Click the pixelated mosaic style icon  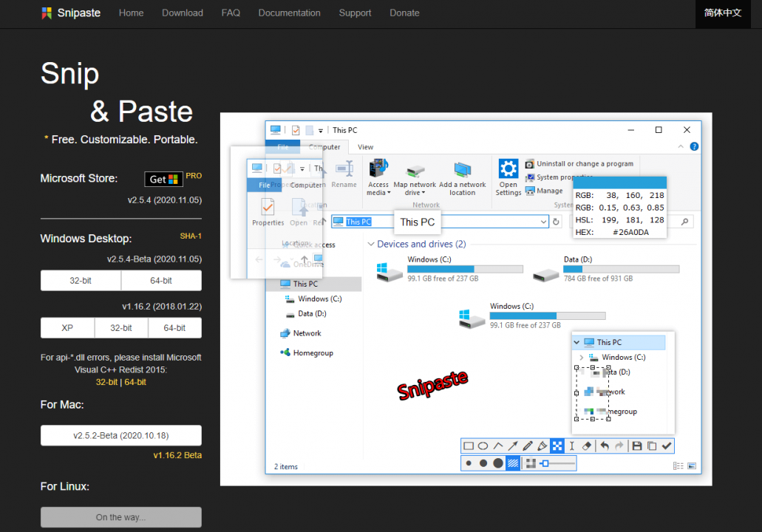531,463
